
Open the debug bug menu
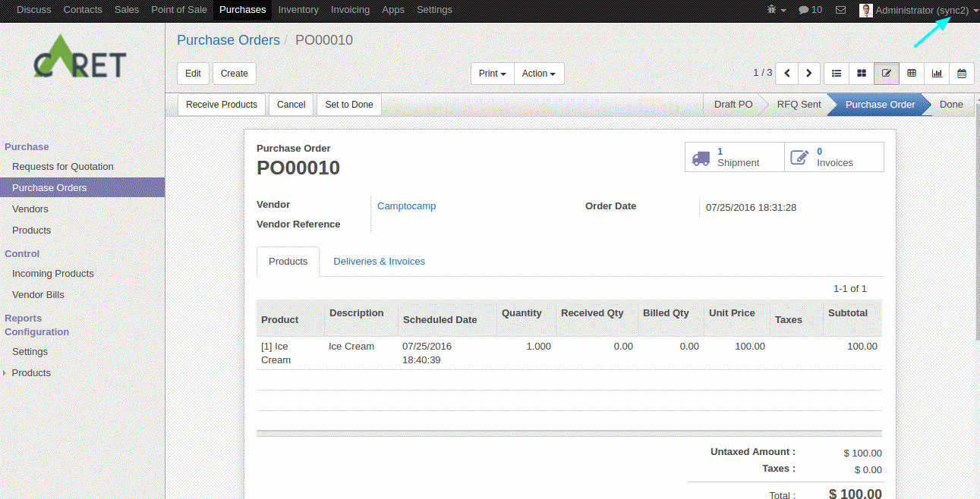coord(776,10)
